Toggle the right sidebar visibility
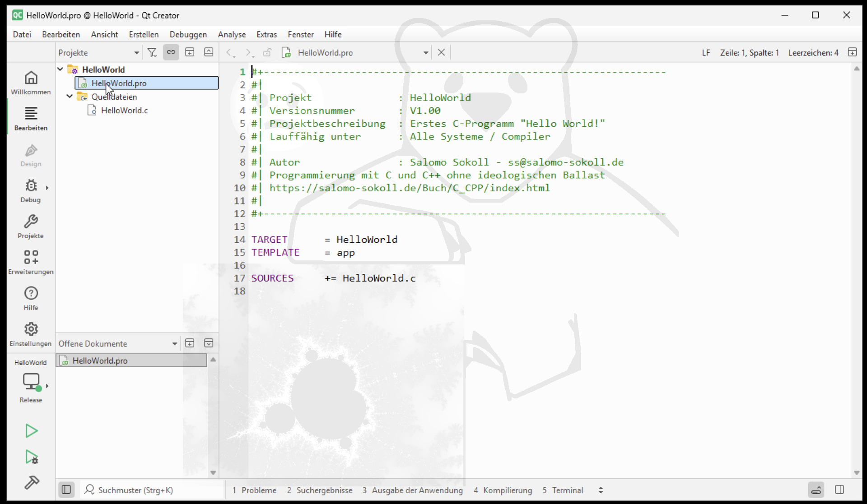The width and height of the screenshot is (867, 504). [x=839, y=490]
